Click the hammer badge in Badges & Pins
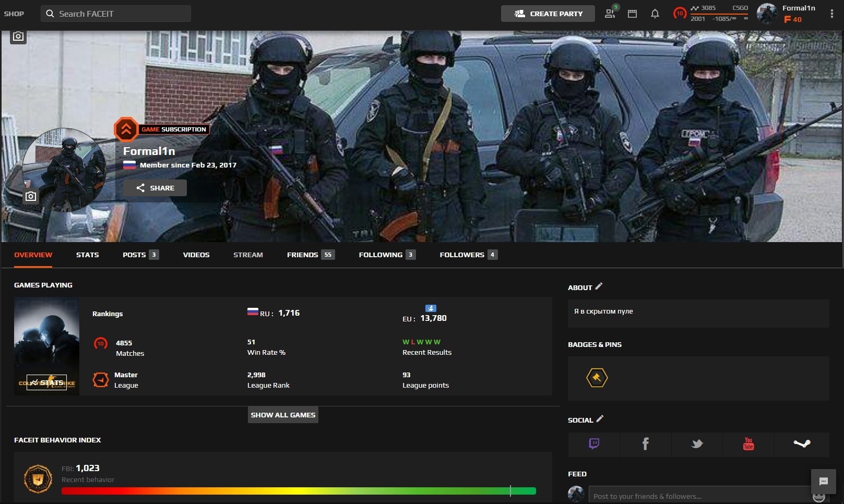Viewport: 844px width, 504px height. [597, 378]
